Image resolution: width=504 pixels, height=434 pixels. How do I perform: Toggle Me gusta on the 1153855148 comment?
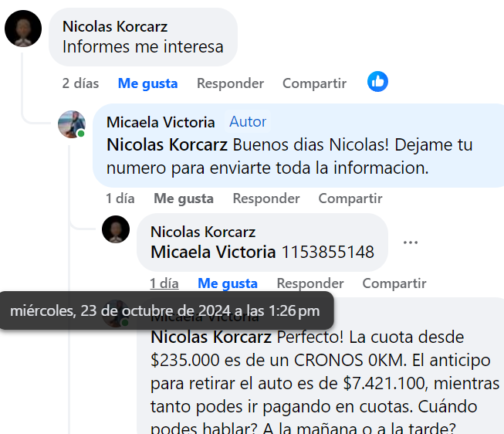228,283
